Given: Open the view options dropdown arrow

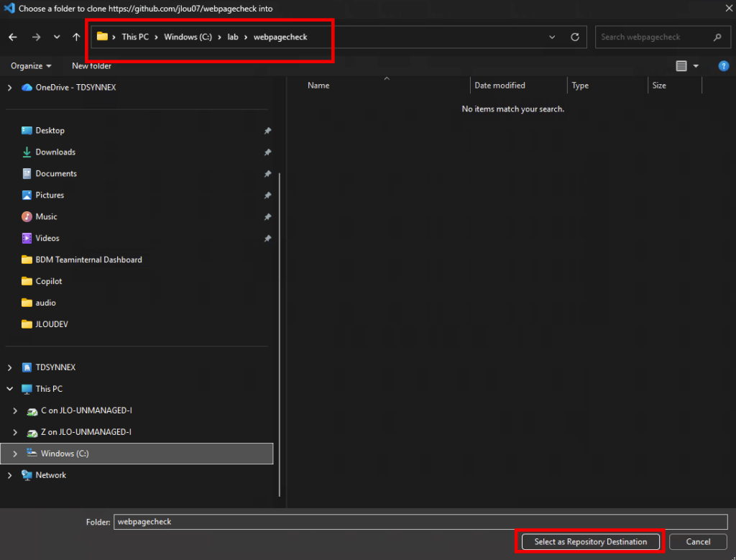Looking at the screenshot, I should coord(696,66).
